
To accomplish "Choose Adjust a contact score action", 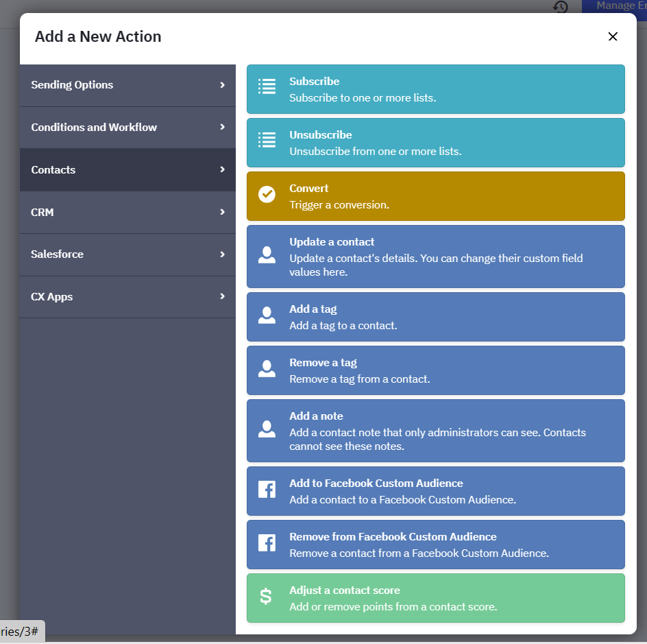I will (x=436, y=598).
